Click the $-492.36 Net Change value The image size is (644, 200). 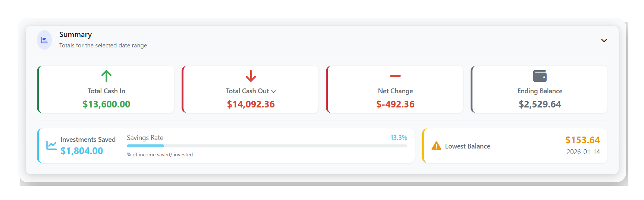395,104
